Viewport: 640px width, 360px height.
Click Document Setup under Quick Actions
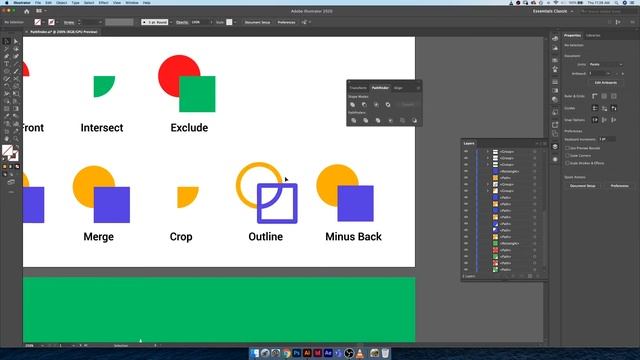pyautogui.click(x=582, y=186)
